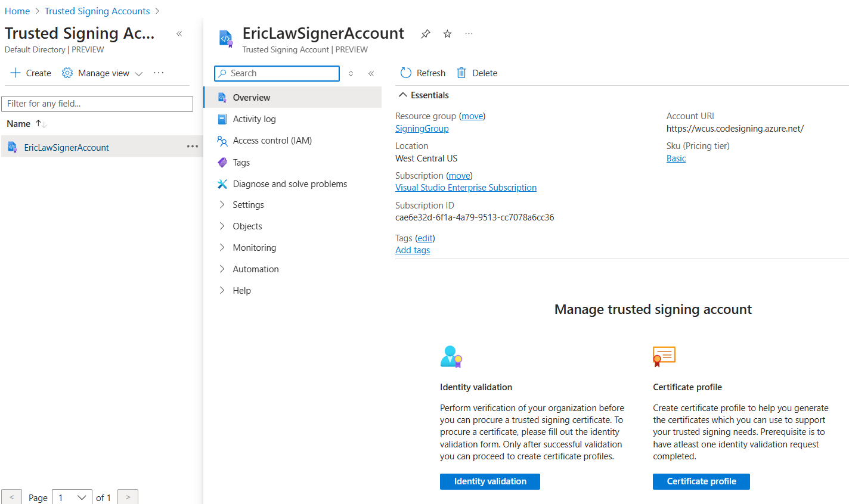Open the list toolbar ellipsis menu
The height and width of the screenshot is (504, 849).
(159, 73)
